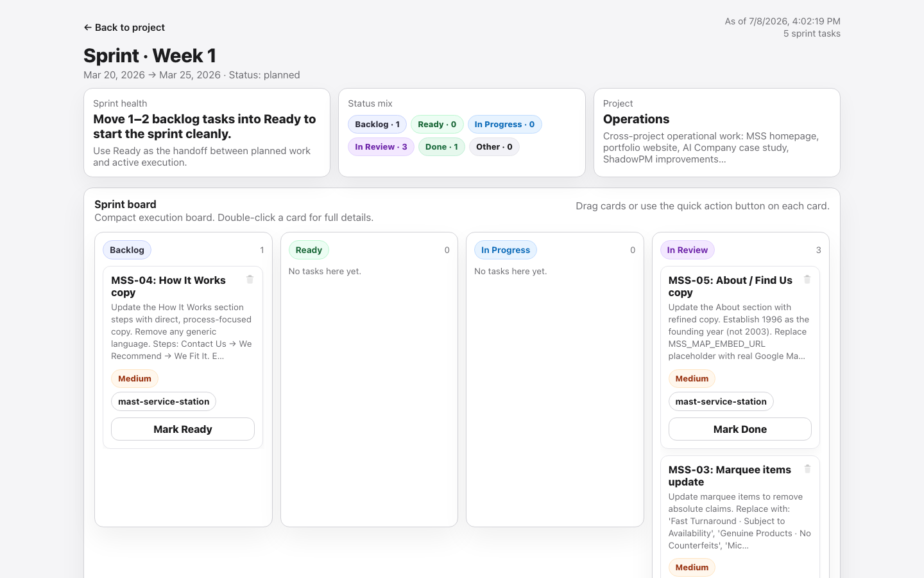The image size is (924, 578).
Task: Delete the MSS-05 About / Find Us card
Action: (807, 279)
